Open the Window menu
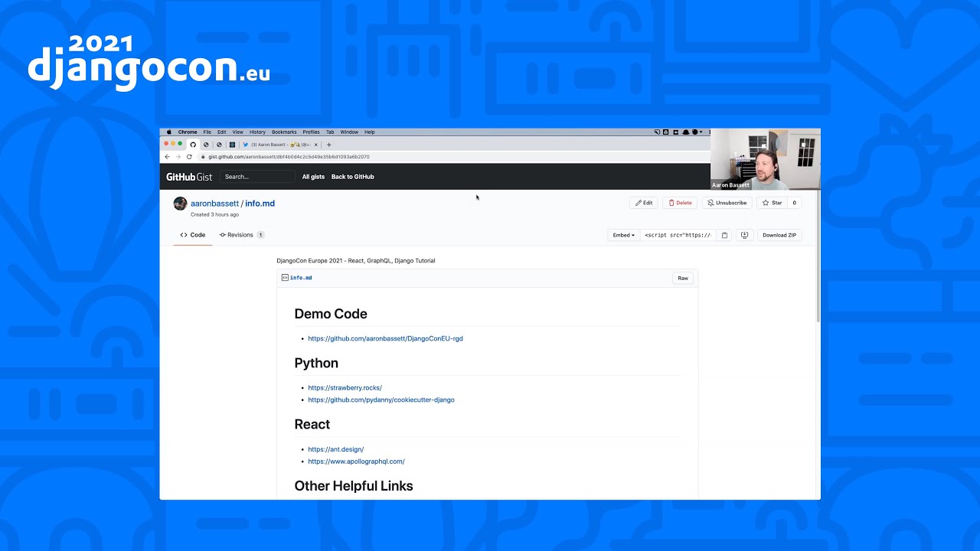 tap(349, 132)
